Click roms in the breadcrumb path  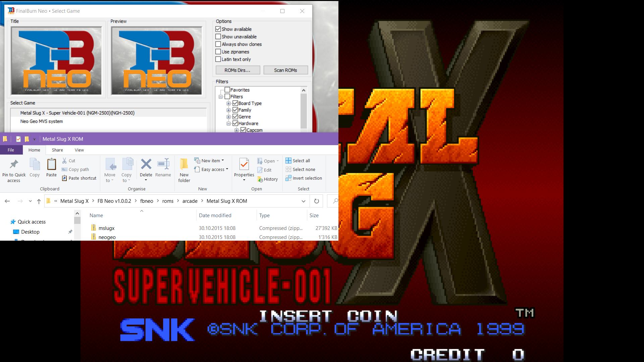click(168, 201)
